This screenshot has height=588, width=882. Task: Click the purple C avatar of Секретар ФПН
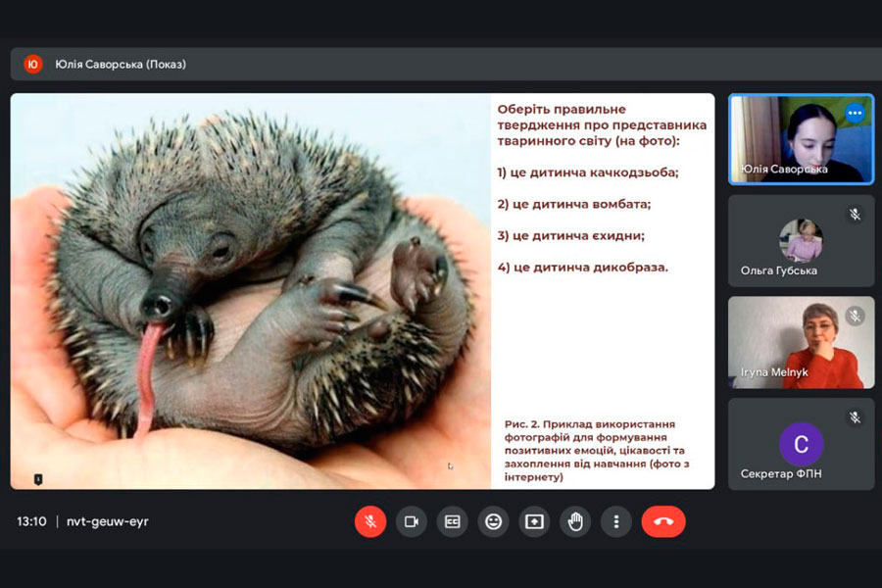[x=801, y=444]
